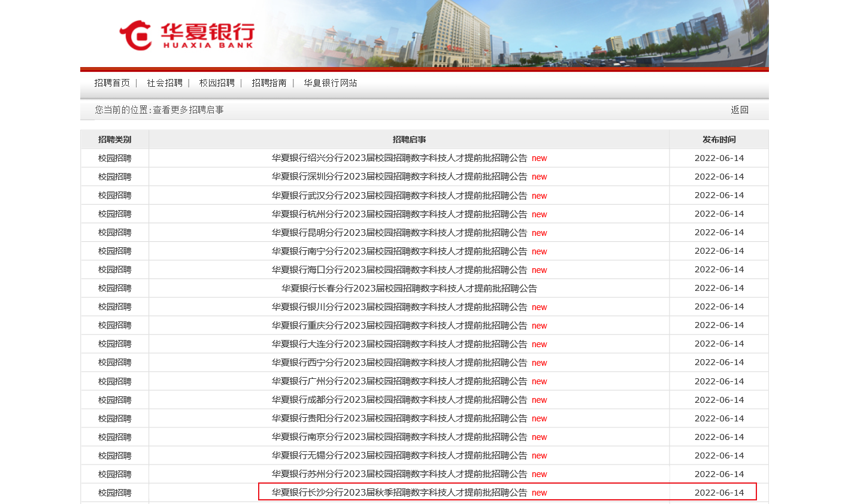
Task: Open the 深圳分行 recruitment announcement
Action: (x=399, y=177)
